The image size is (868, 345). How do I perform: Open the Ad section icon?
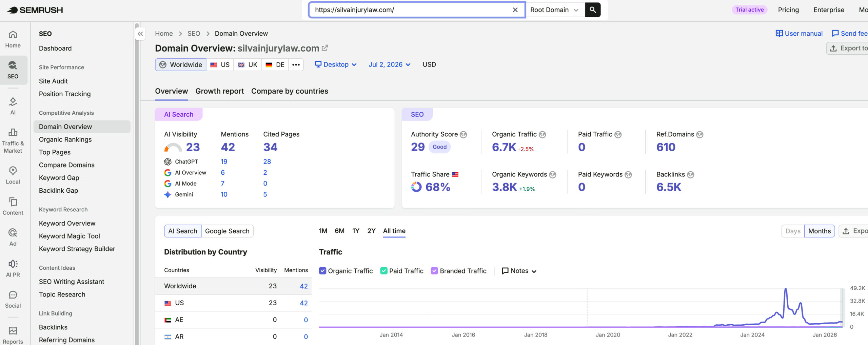pos(13,237)
